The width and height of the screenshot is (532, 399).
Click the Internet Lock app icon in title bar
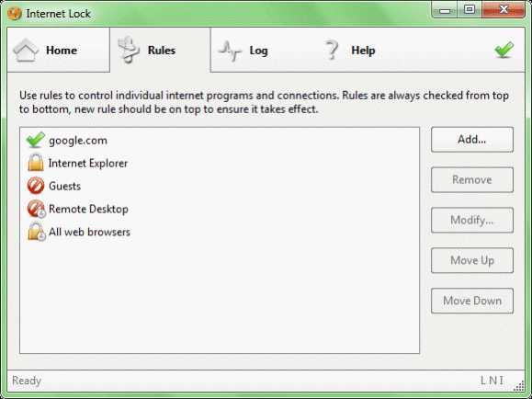(15, 14)
